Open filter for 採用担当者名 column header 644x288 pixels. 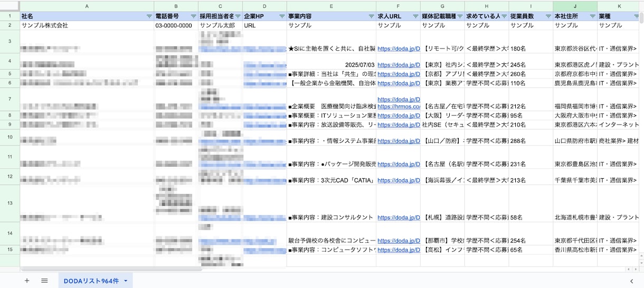[x=238, y=16]
